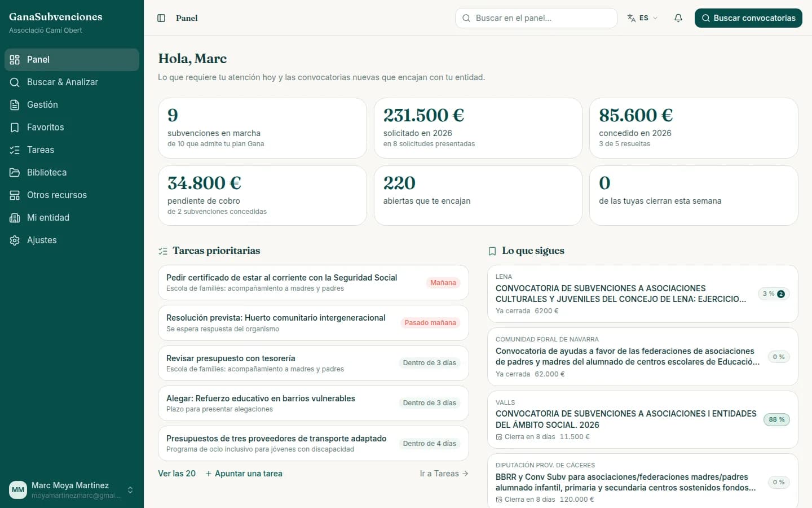This screenshot has width=812, height=508.
Task: Click the Associació Camí Obert organization name
Action: click(x=46, y=30)
